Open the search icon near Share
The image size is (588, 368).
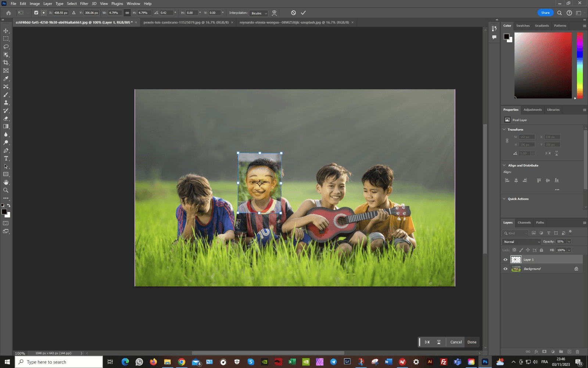pos(559,13)
